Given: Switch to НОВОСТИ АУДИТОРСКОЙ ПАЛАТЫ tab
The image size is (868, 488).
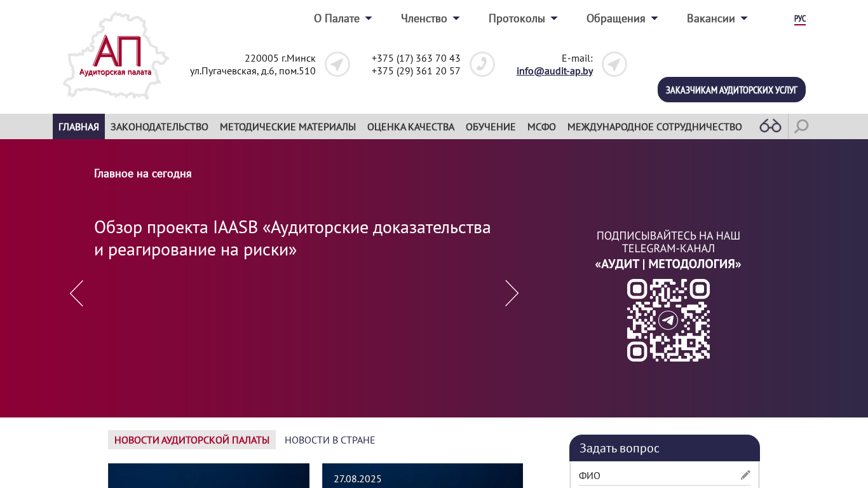Looking at the screenshot, I should coord(192,440).
